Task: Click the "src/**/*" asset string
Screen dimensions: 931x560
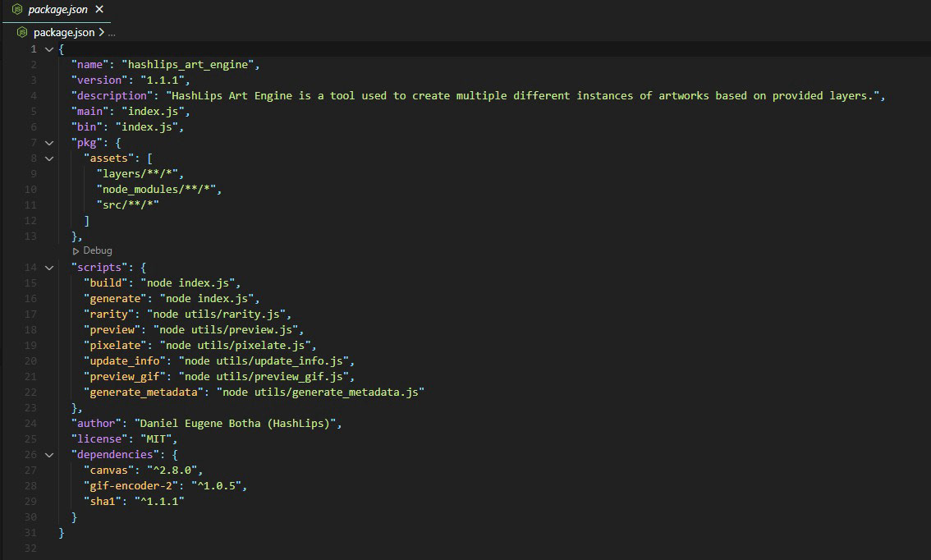Action: (127, 205)
